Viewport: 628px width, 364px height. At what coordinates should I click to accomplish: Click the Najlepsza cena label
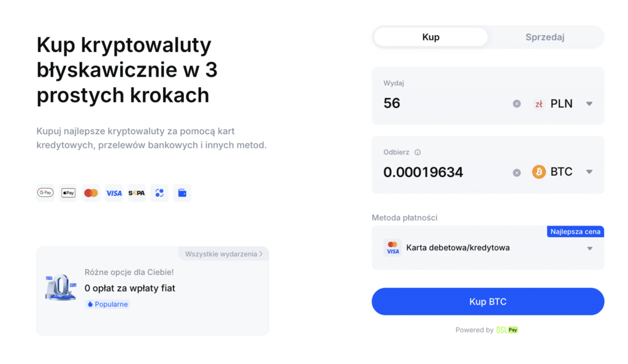575,231
